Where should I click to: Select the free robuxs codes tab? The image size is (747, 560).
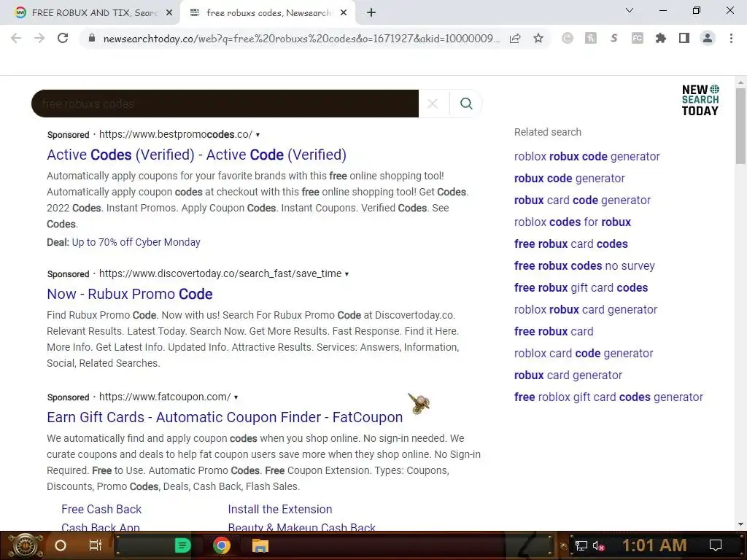pyautogui.click(x=267, y=13)
